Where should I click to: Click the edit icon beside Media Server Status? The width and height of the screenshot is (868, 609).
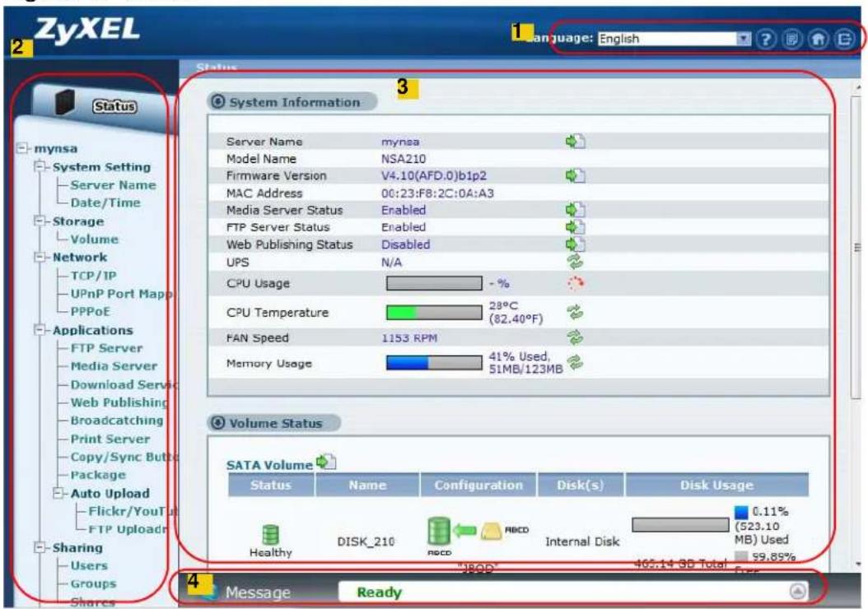point(575,210)
